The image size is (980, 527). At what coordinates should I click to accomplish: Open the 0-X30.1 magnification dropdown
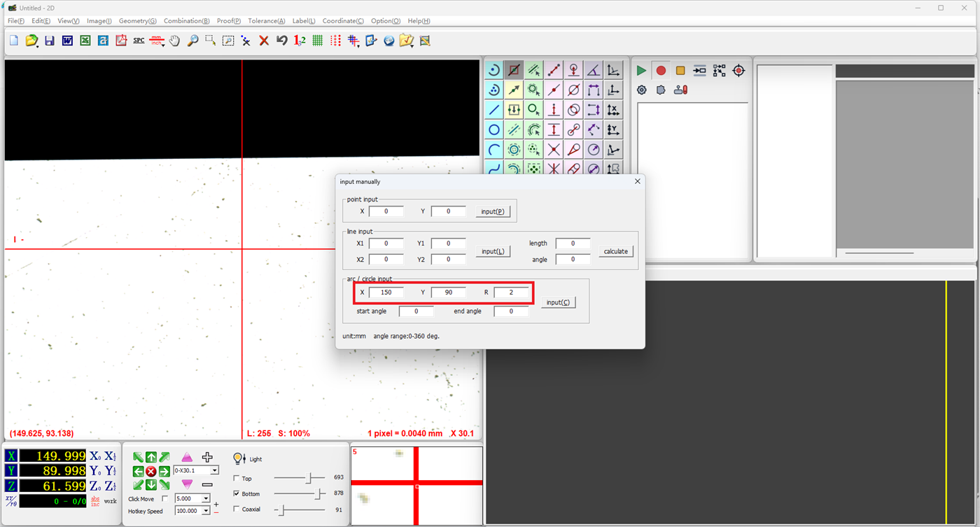[x=214, y=470]
